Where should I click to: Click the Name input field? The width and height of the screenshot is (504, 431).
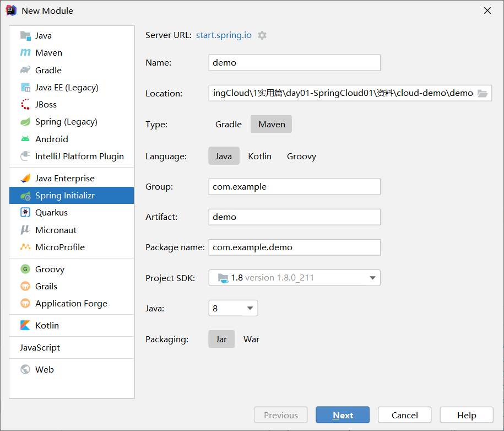click(295, 63)
